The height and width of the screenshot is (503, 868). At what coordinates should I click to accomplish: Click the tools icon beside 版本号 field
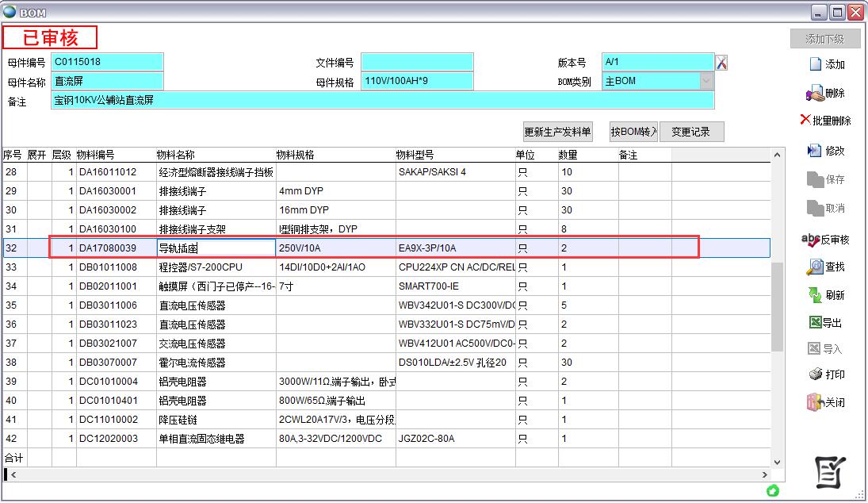click(x=721, y=63)
